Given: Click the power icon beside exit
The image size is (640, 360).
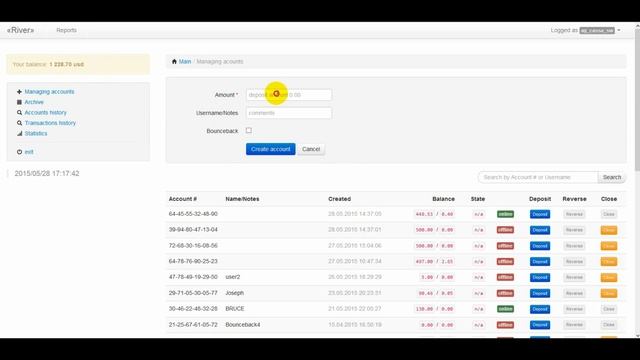Looking at the screenshot, I should (x=19, y=152).
